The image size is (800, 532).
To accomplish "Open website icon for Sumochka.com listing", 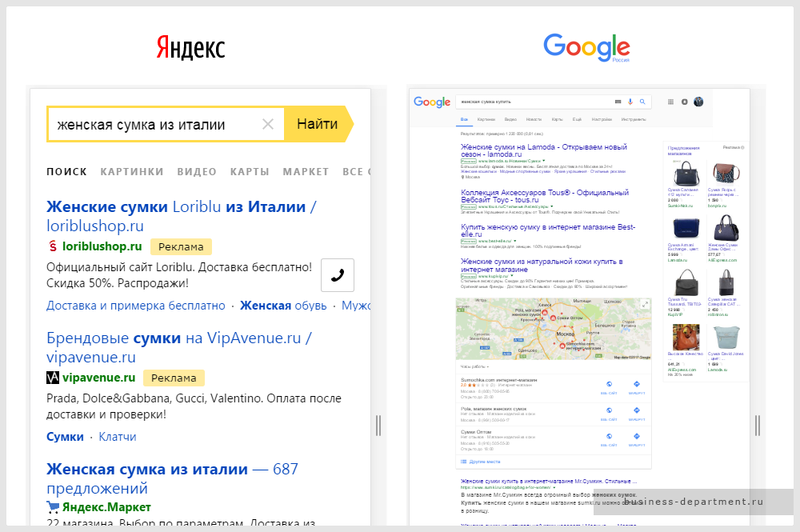I will coord(609,384).
